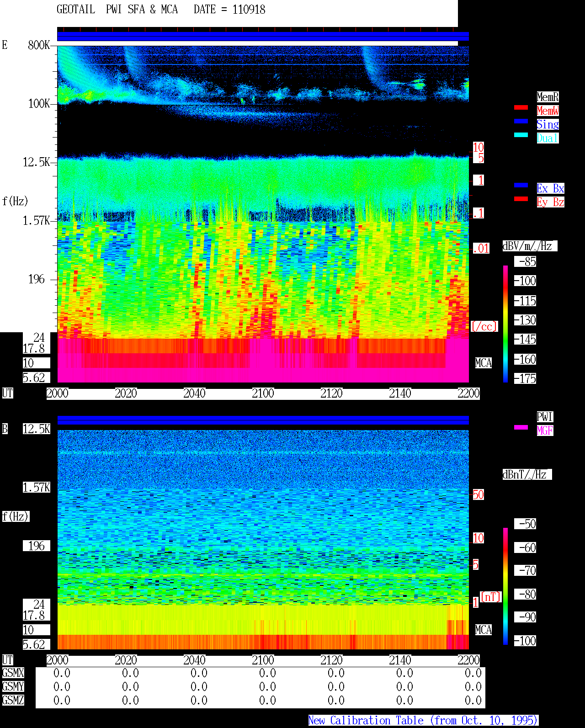
Task: Click the magnetic field intensity colorbar
Action: click(505, 586)
